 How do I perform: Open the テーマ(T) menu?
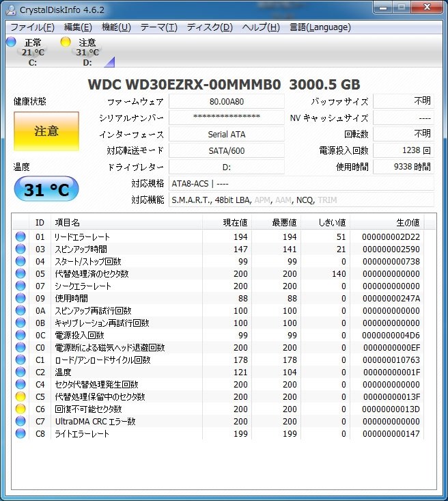pos(158,27)
